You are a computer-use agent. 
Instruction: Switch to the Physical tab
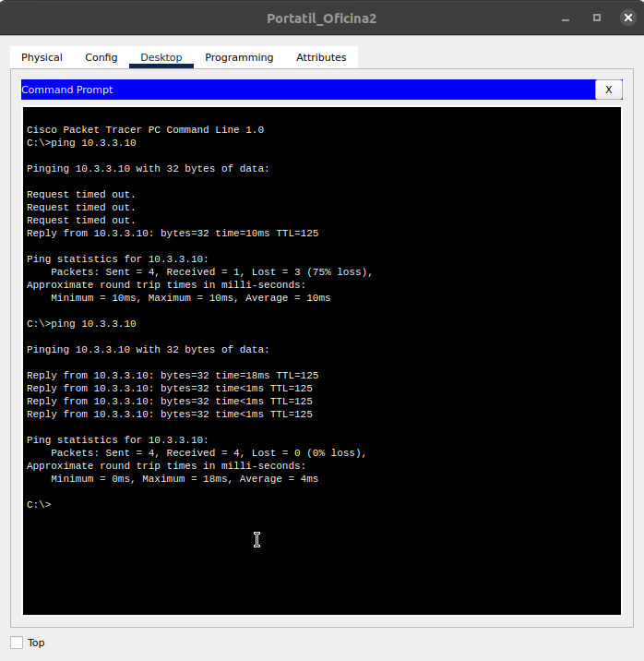42,57
